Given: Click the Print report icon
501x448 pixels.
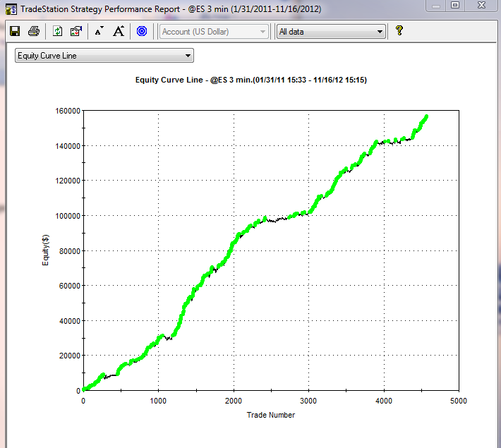Looking at the screenshot, I should click(33, 31).
